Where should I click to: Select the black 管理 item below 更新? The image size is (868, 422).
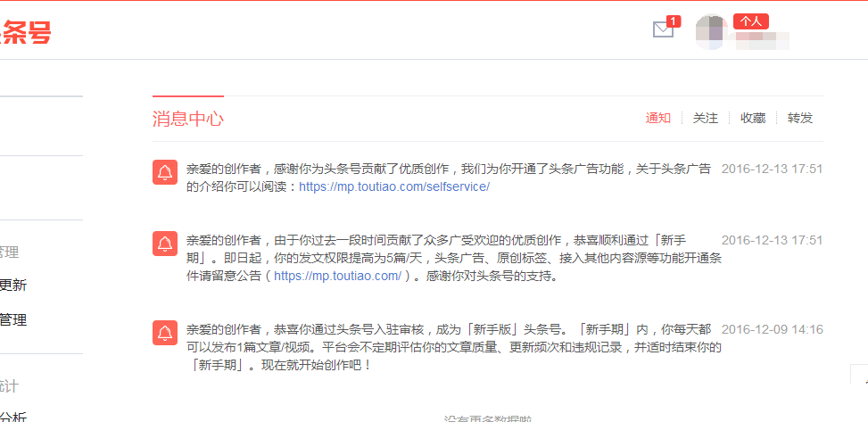click(x=13, y=320)
